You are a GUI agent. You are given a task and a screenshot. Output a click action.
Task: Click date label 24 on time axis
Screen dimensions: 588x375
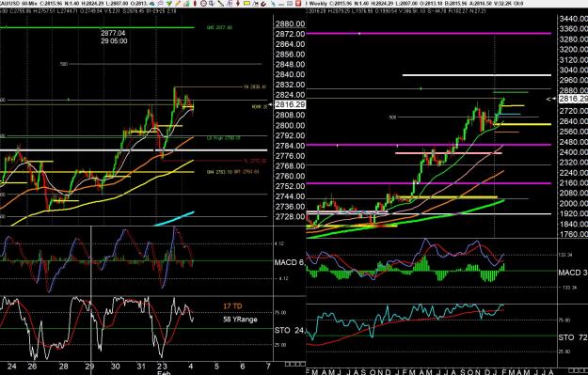point(11,367)
